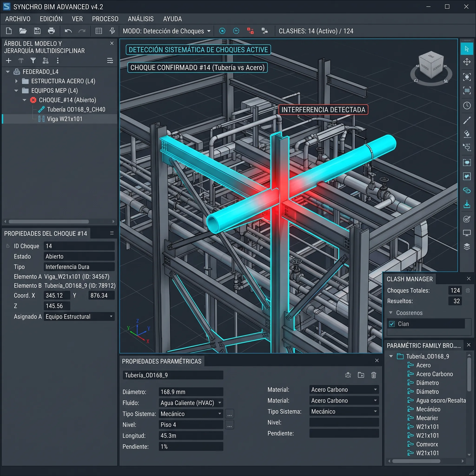Open the Asignado A dropdown
Screen dimensions: 476x476
pyautogui.click(x=79, y=316)
